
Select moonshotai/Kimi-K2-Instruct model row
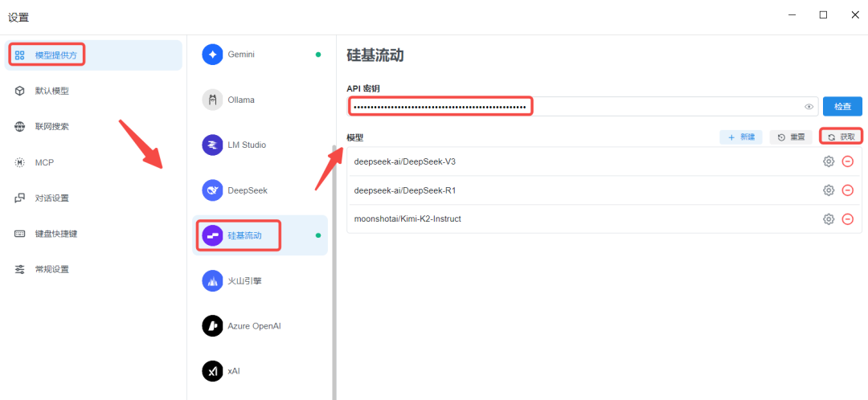(x=604, y=219)
